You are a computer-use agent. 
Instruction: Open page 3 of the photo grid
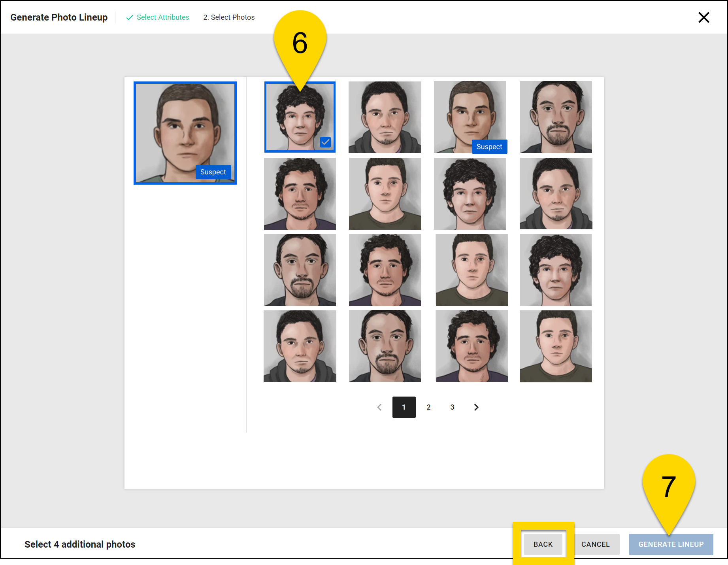point(452,407)
